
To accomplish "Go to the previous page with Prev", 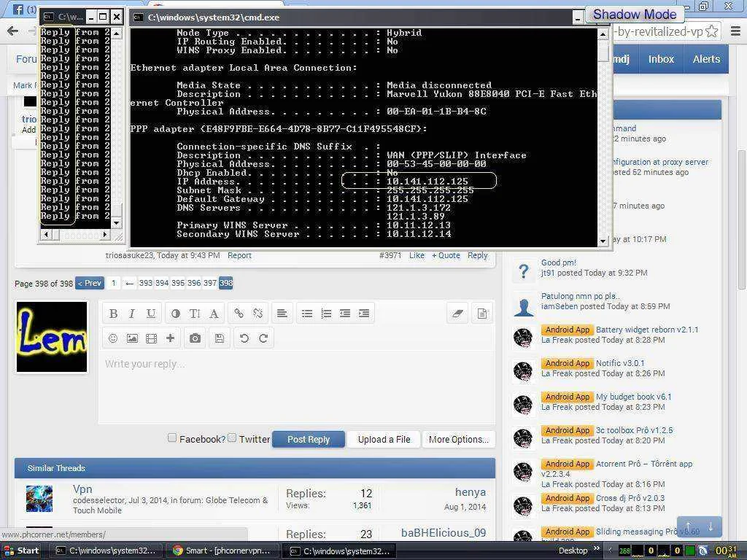I will (x=90, y=284).
